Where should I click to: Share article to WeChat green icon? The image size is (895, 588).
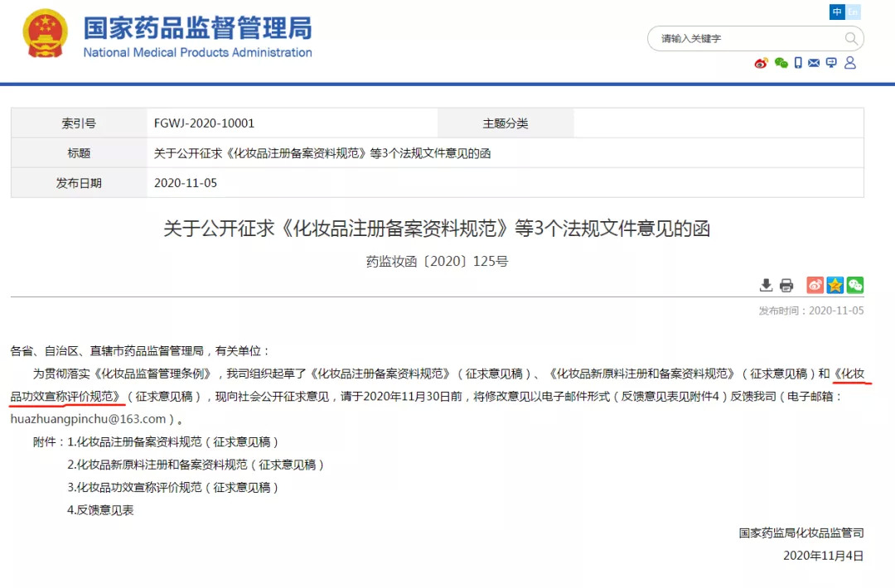(855, 285)
